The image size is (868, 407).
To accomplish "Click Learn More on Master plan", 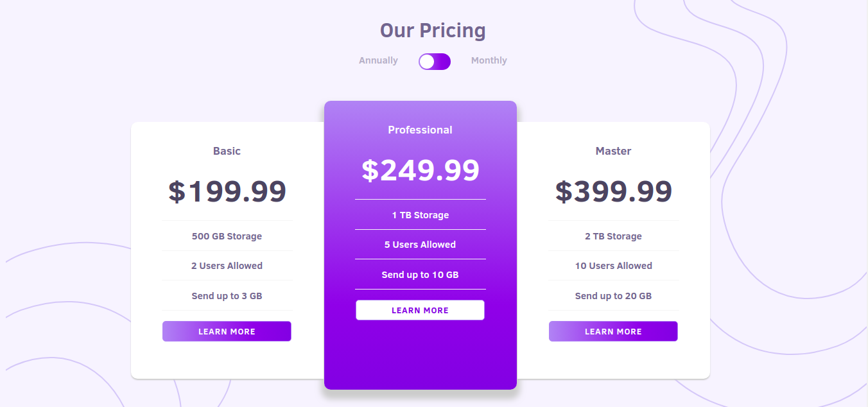I will tap(613, 331).
